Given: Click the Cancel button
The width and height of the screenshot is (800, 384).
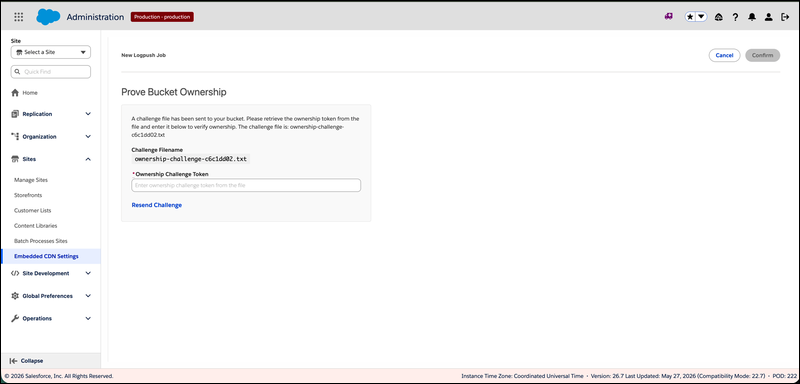Looking at the screenshot, I should [x=724, y=55].
